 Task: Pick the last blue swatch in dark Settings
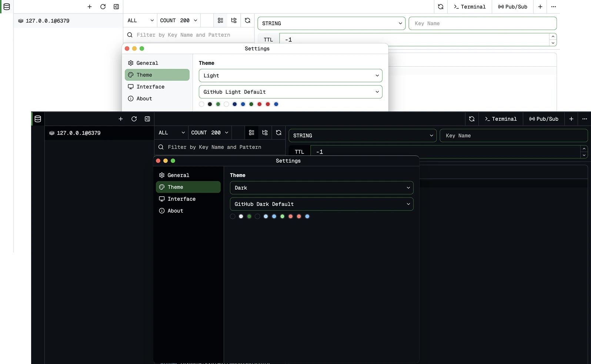point(307,216)
